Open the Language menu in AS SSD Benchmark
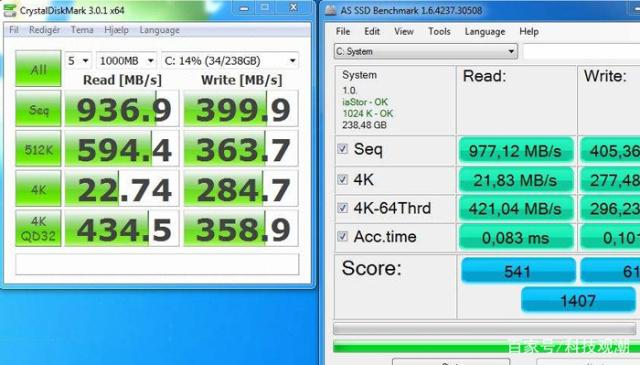Image resolution: width=640 pixels, height=365 pixels. click(484, 31)
